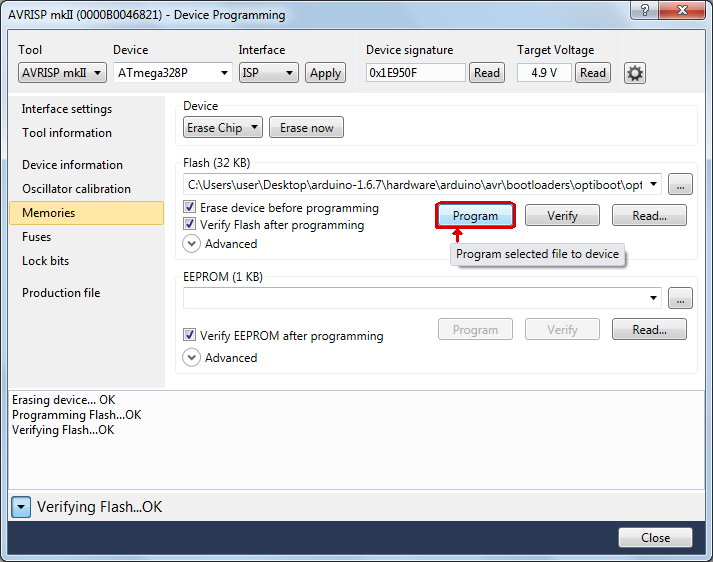The width and height of the screenshot is (713, 562).
Task: Expand the Flash Advanced options
Action: coord(192,243)
